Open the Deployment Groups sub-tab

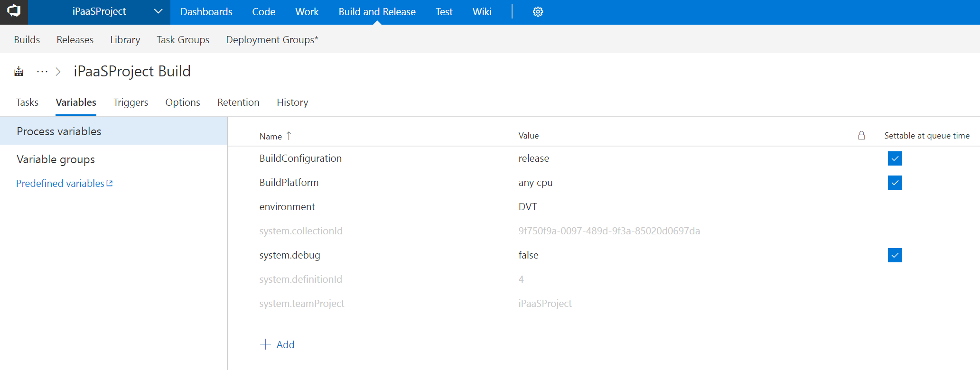pos(272,40)
